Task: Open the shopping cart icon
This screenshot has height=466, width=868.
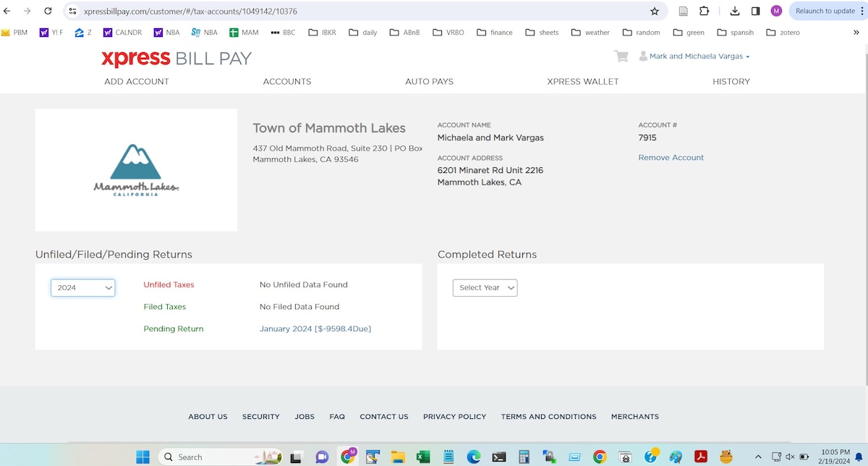Action: (x=621, y=56)
